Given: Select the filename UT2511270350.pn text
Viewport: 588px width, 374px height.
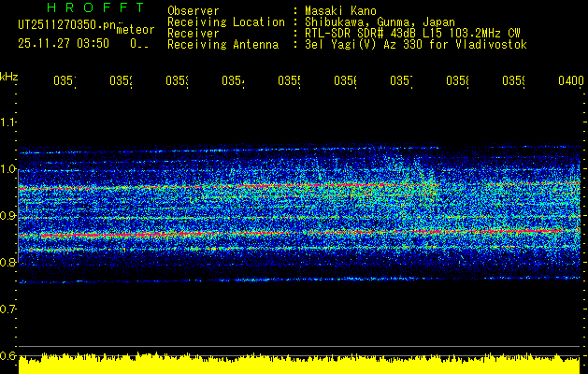Looking at the screenshot, I should click(67, 24).
